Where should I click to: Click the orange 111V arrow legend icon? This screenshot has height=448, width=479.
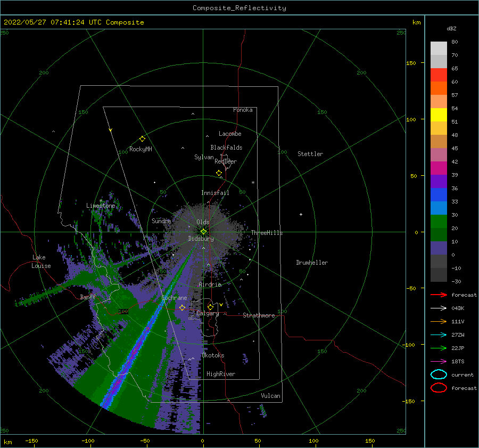tap(439, 321)
